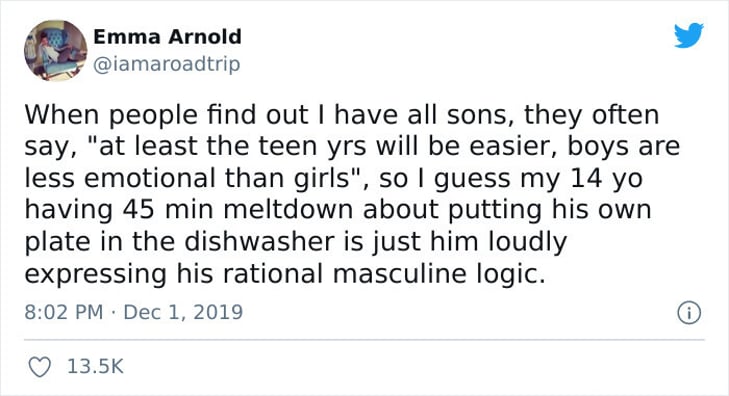Click the word "meltdown" in the tweet

(289, 210)
